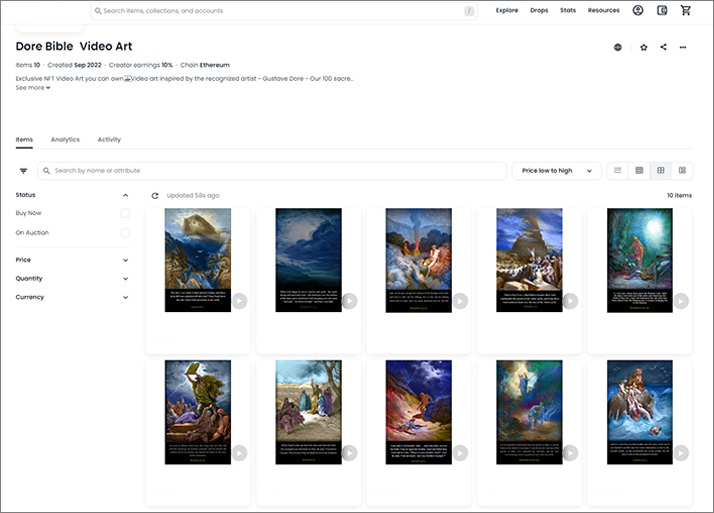714x513 pixels.
Task: Play the altar fire video item
Action: [460, 301]
